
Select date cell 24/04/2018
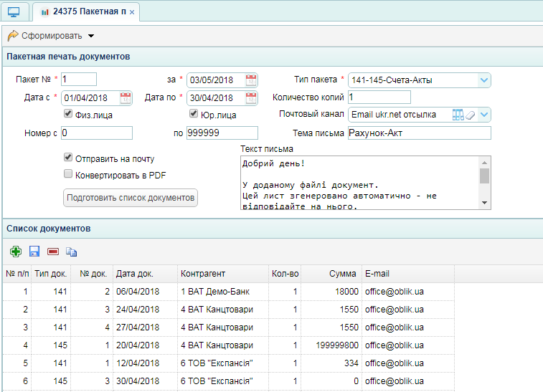pos(146,310)
